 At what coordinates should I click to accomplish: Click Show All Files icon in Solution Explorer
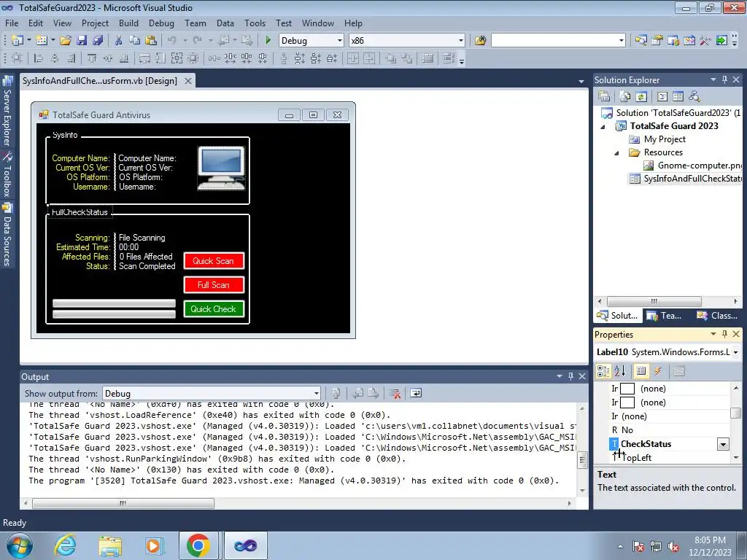click(x=625, y=96)
